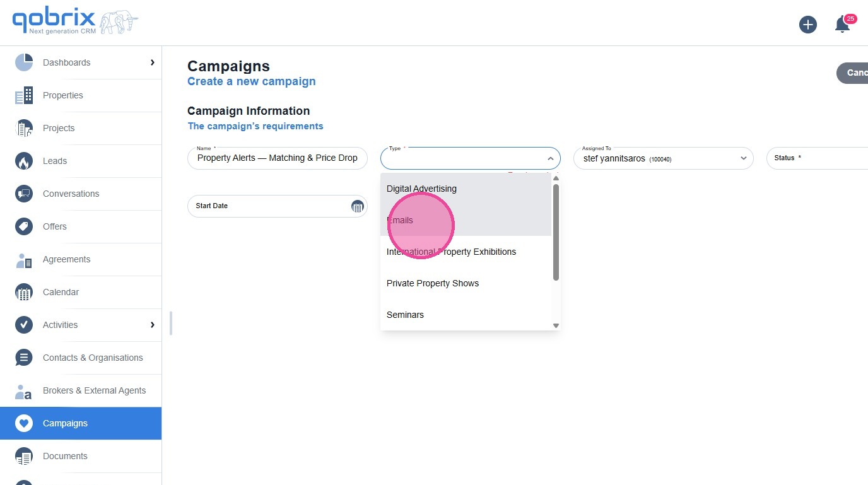This screenshot has height=485, width=868.
Task: Open the Status dropdown field
Action: click(817, 158)
